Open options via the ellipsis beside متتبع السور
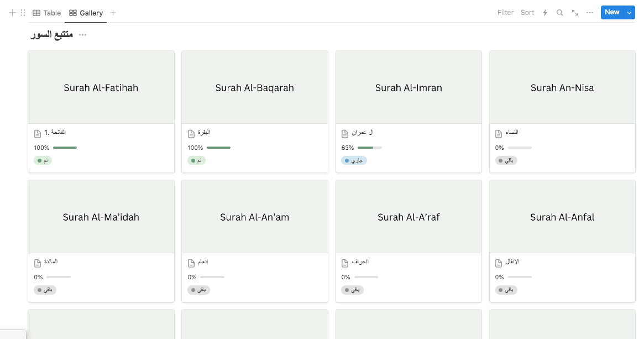The height and width of the screenshot is (339, 644). (x=82, y=34)
